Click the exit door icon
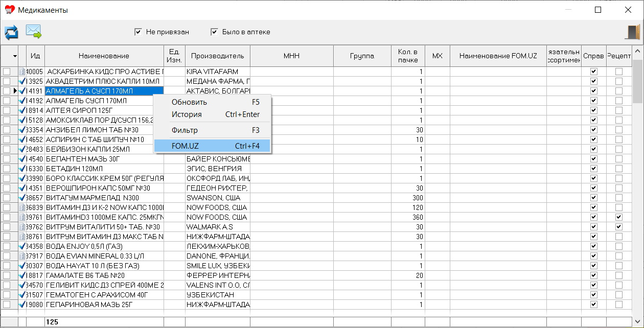 (632, 32)
